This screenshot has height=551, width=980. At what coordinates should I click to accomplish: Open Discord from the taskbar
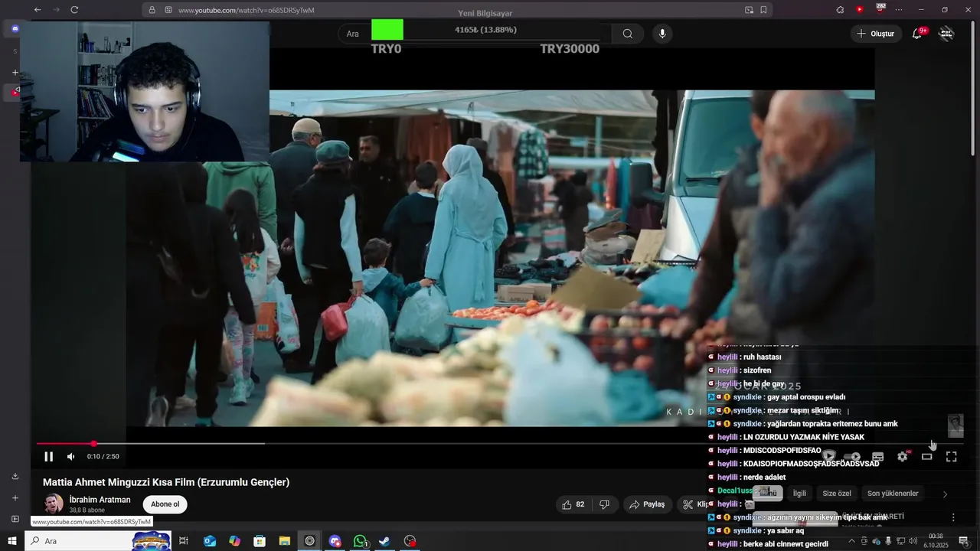pos(335,541)
